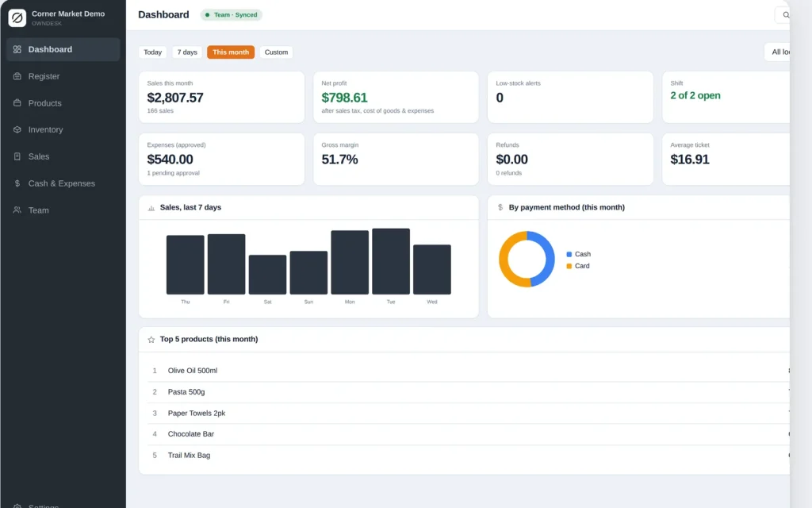Click the Register icon in sidebar
812x508 pixels.
coord(17,76)
